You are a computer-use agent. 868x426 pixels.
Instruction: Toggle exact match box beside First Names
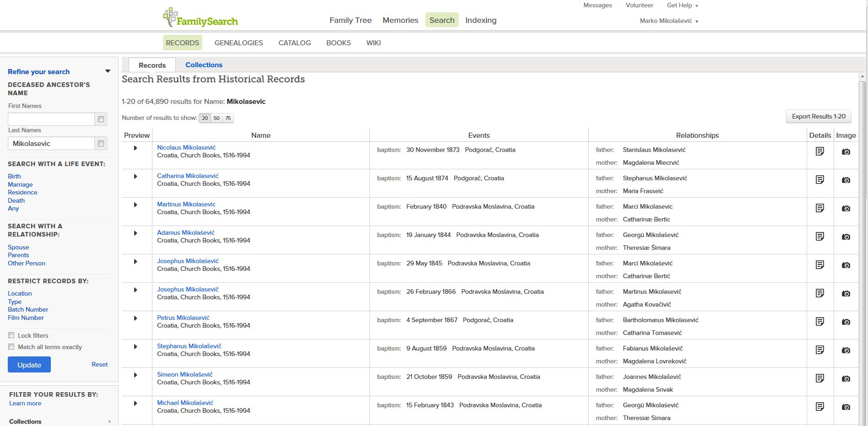coord(101,119)
